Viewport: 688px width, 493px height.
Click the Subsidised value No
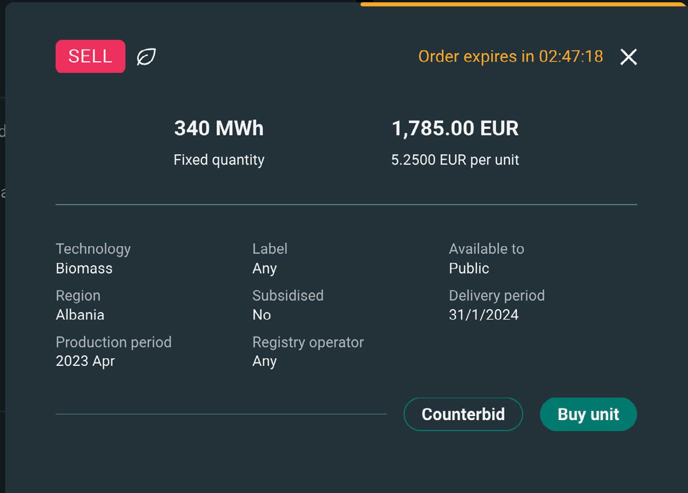click(262, 314)
